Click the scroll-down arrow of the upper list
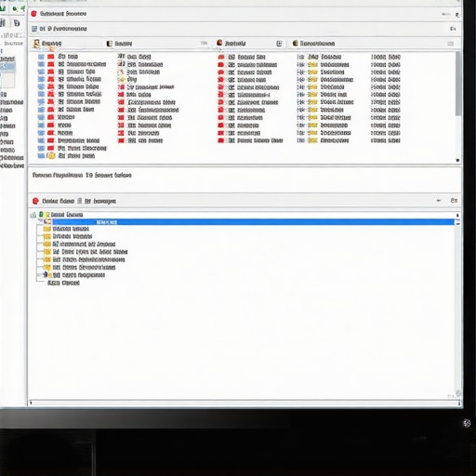Screen dimensions: 476x476 click(x=457, y=160)
